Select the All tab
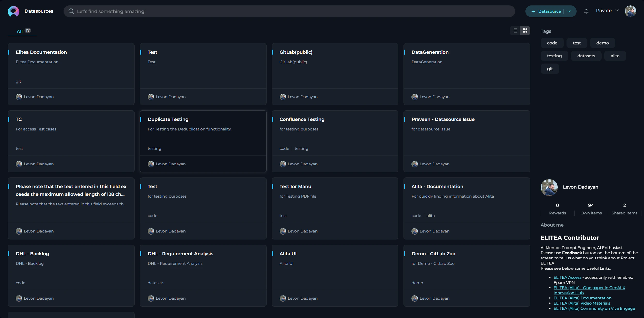The width and height of the screenshot is (644, 318). coord(20,31)
